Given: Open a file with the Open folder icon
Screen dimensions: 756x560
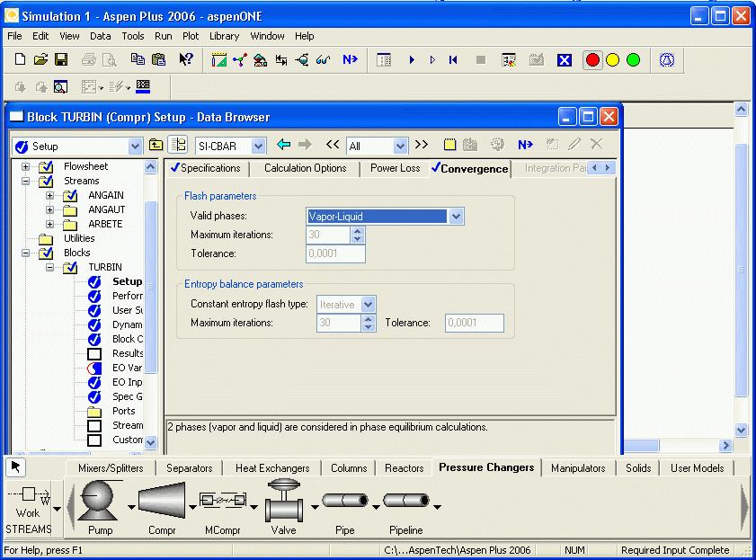Looking at the screenshot, I should [x=40, y=59].
